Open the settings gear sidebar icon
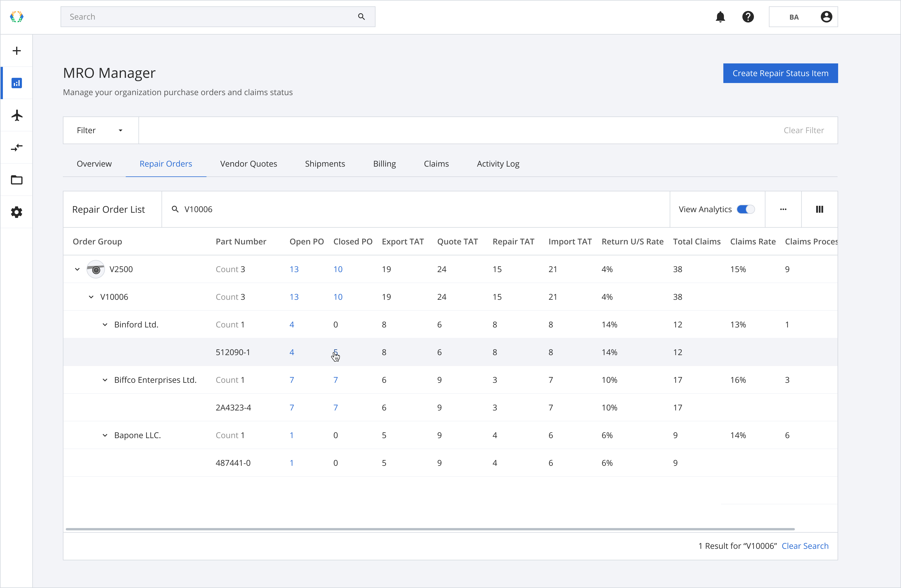This screenshot has height=588, width=901. coord(17,212)
